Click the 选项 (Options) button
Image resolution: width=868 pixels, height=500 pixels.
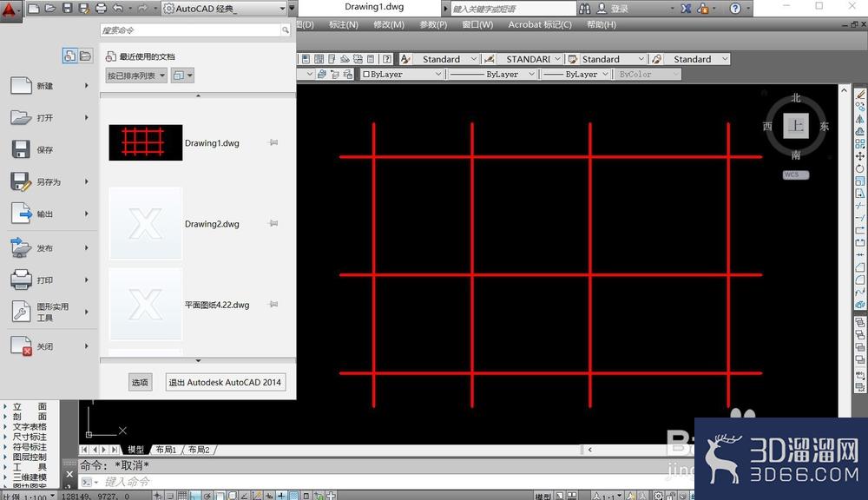[140, 382]
